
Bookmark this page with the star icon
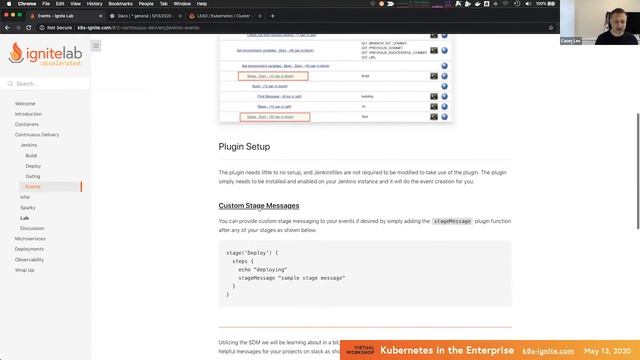(551, 28)
